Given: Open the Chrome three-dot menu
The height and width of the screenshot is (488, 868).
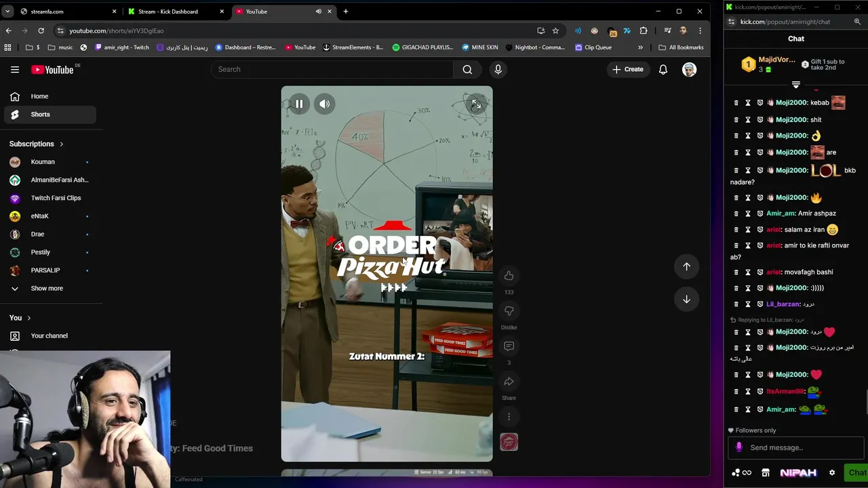Looking at the screenshot, I should [x=700, y=30].
